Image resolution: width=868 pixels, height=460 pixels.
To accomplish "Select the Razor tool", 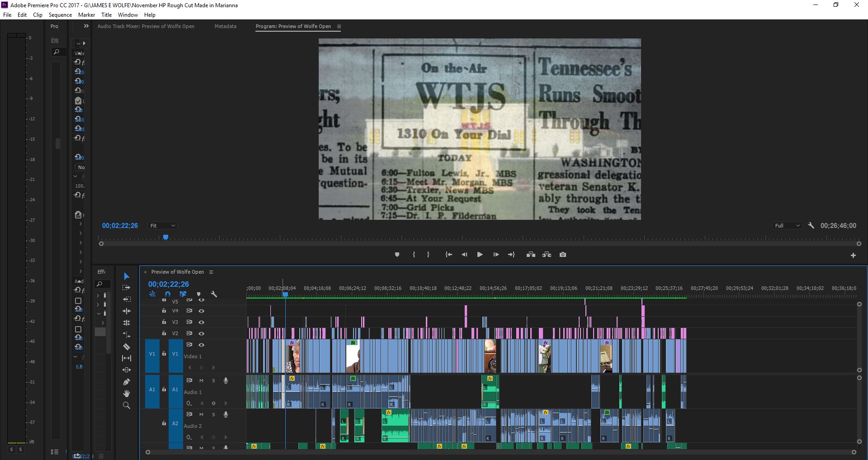I will pyautogui.click(x=127, y=346).
